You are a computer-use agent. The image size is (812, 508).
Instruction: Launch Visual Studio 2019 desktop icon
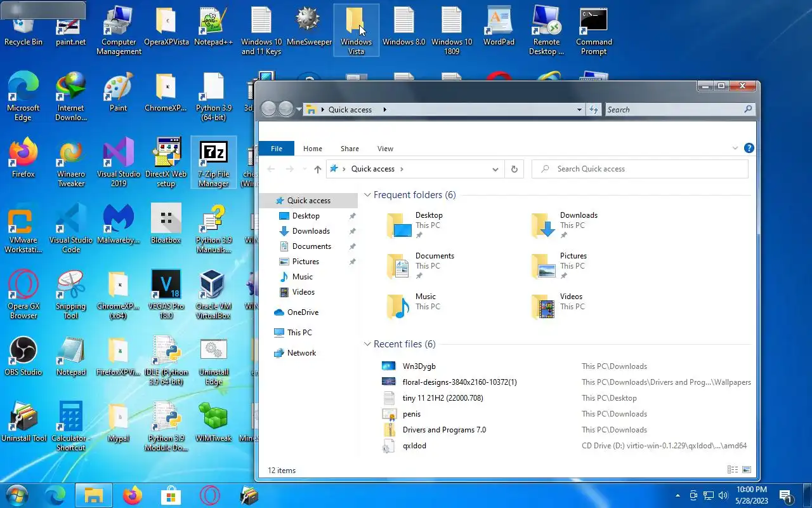click(119, 163)
